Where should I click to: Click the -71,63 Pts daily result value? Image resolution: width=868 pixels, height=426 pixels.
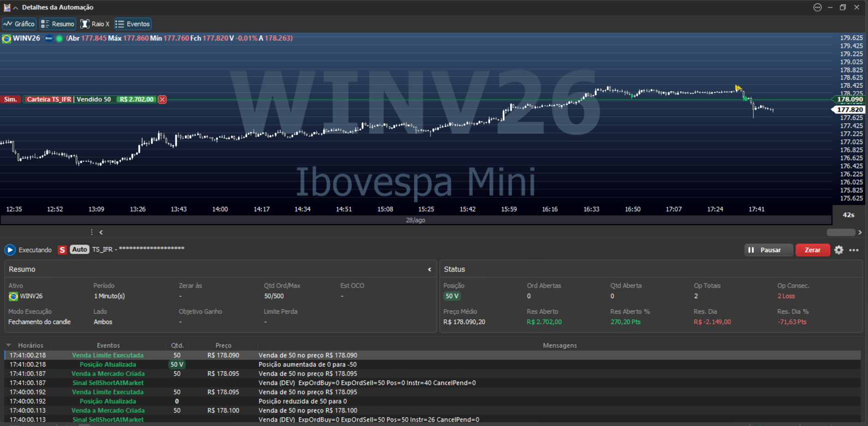(792, 322)
